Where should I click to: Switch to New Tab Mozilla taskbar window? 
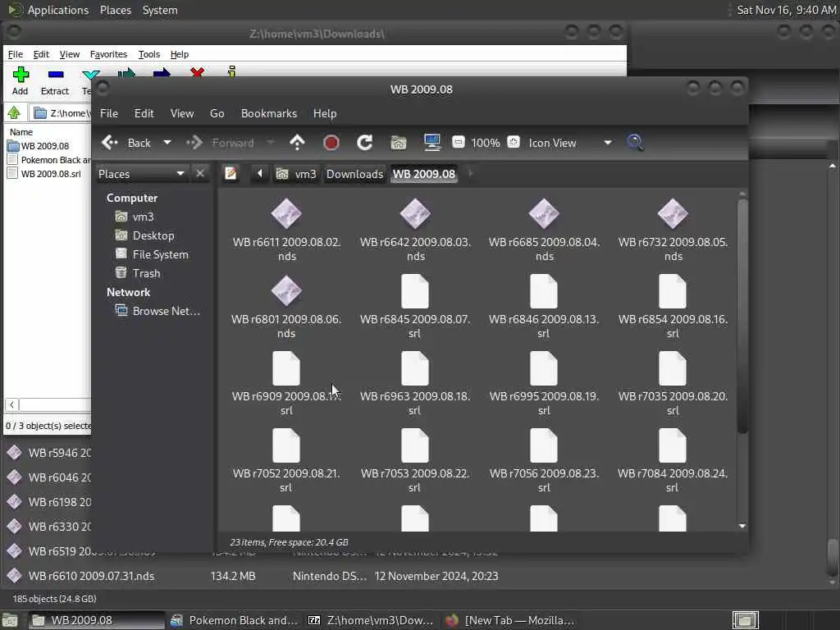[x=510, y=620]
